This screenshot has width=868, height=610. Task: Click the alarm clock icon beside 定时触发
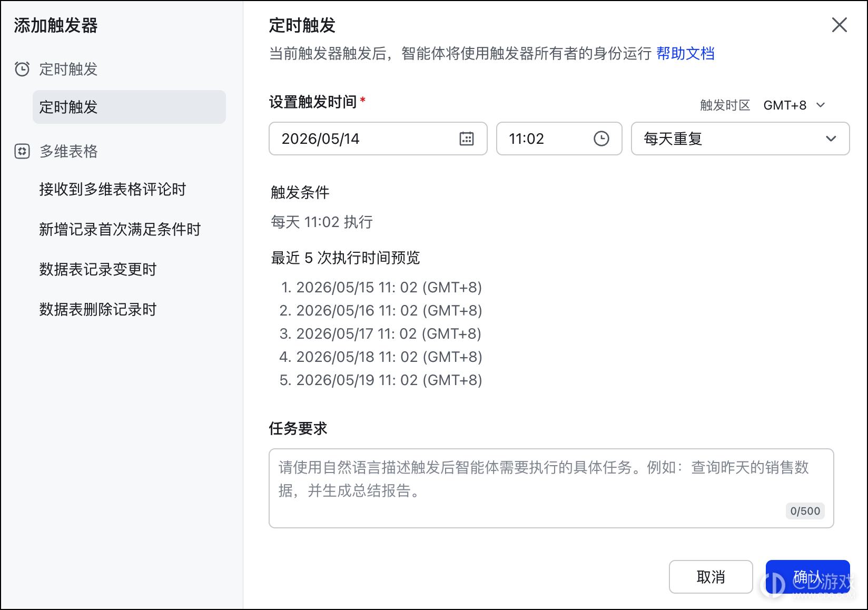(x=22, y=69)
